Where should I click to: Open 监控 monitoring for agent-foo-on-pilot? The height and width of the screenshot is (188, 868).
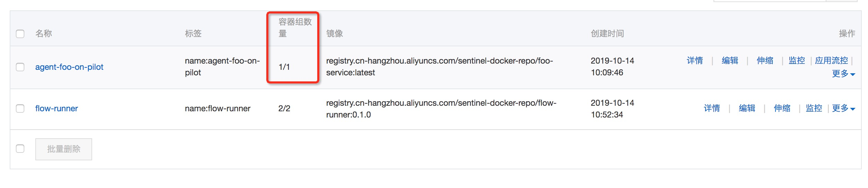pos(797,61)
